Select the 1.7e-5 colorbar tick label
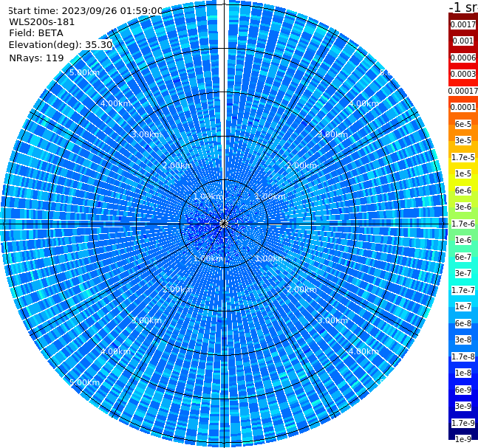Image resolution: width=478 pixels, height=448 pixels. pyautogui.click(x=463, y=157)
